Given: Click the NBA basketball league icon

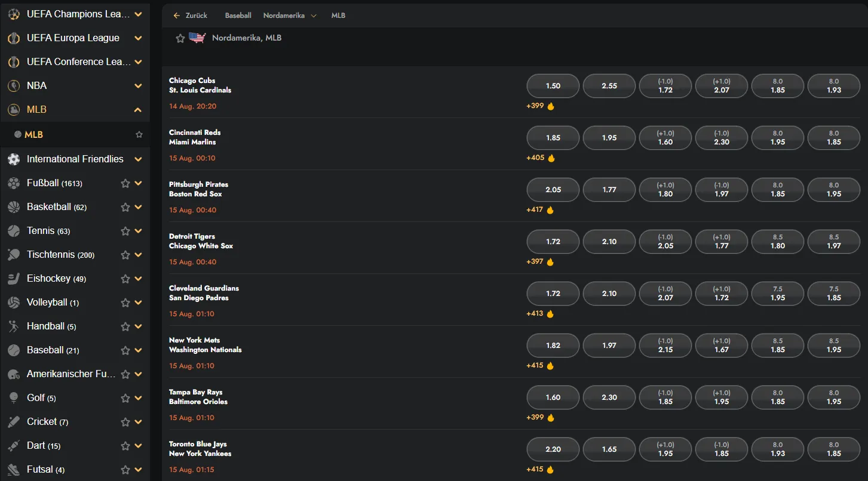Looking at the screenshot, I should [14, 86].
